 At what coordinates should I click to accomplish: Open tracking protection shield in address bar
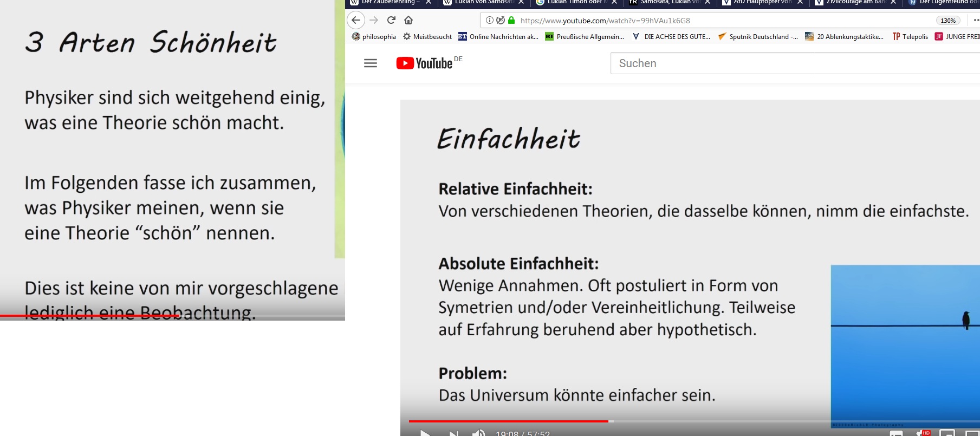coord(500,20)
